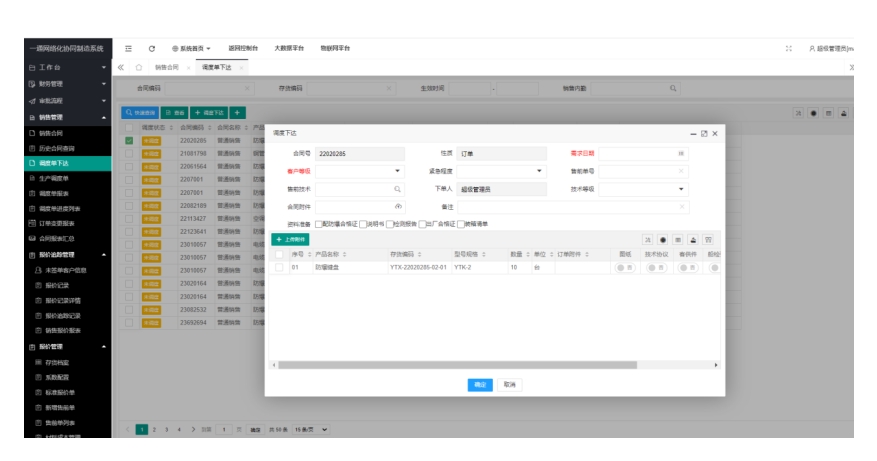Switch to the 销售合同 tab
The width and height of the screenshot is (877, 461).
coord(167,67)
